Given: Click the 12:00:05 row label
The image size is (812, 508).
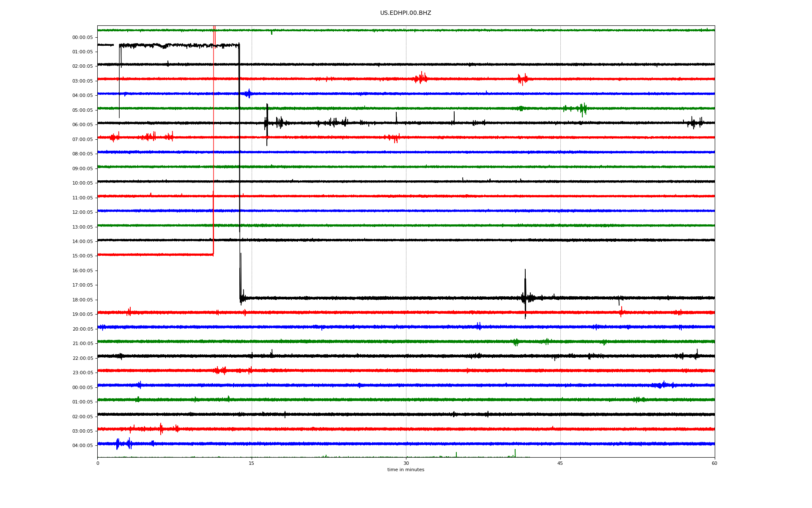Looking at the screenshot, I should click(82, 212).
